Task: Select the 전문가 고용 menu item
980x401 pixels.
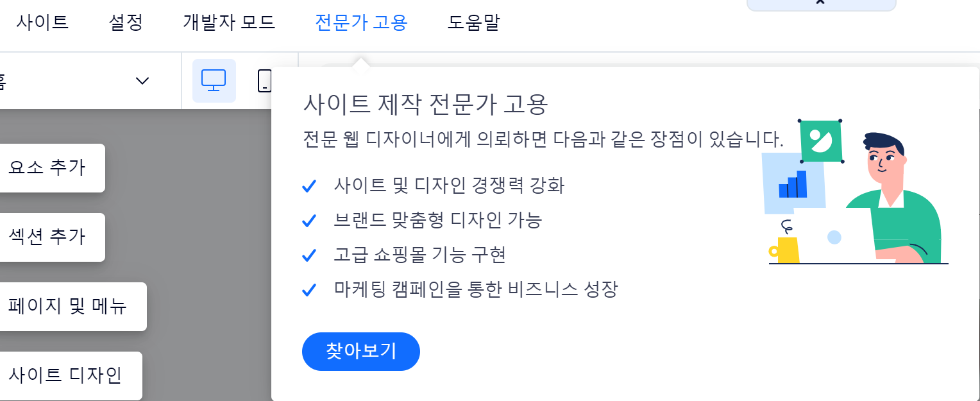Action: (361, 23)
